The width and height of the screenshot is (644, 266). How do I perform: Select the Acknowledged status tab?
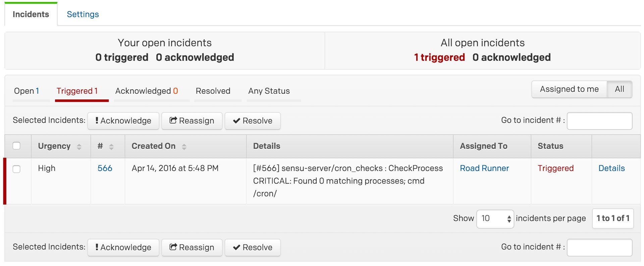click(x=147, y=91)
